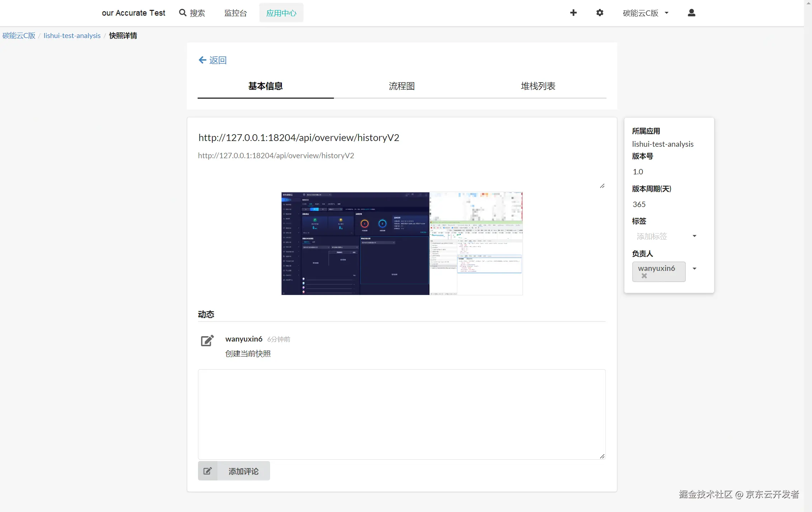Viewport: 812px width, 512px height.
Task: Click the add new item plus icon
Action: click(x=572, y=13)
